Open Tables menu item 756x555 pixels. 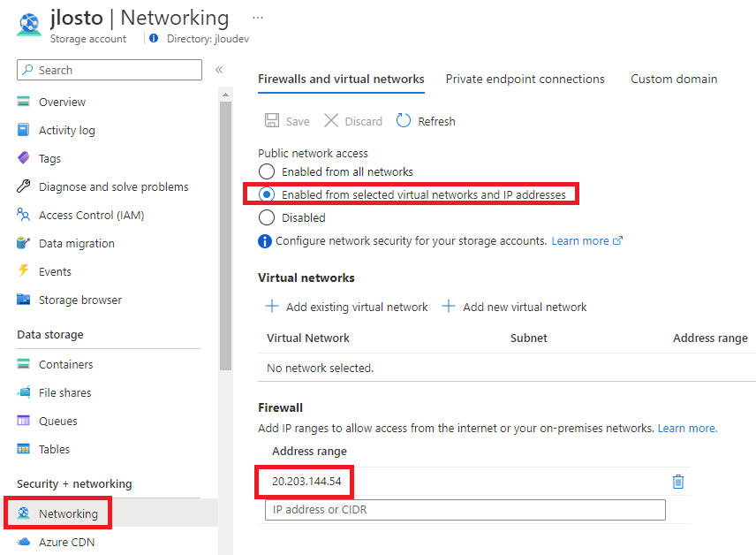tap(54, 449)
